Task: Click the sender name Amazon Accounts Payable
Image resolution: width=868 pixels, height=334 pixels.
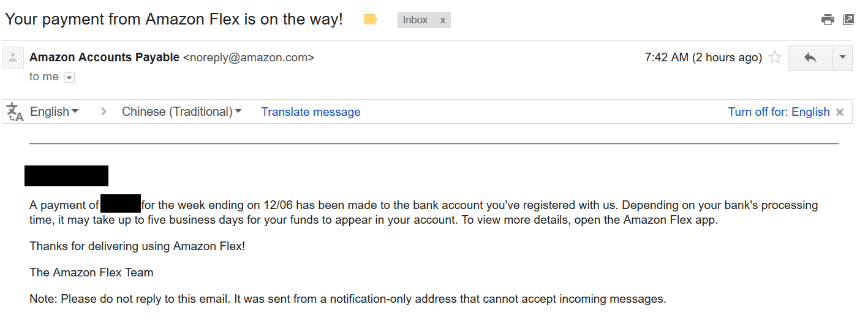Action: pos(105,58)
